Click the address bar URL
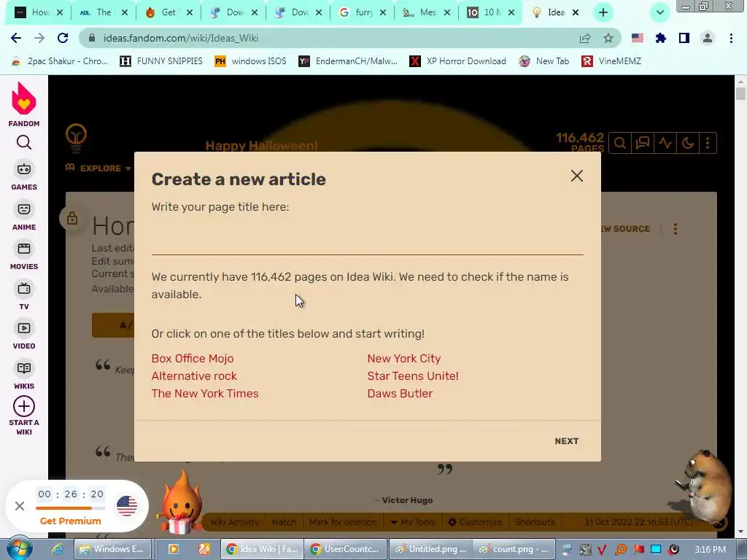 click(x=181, y=38)
